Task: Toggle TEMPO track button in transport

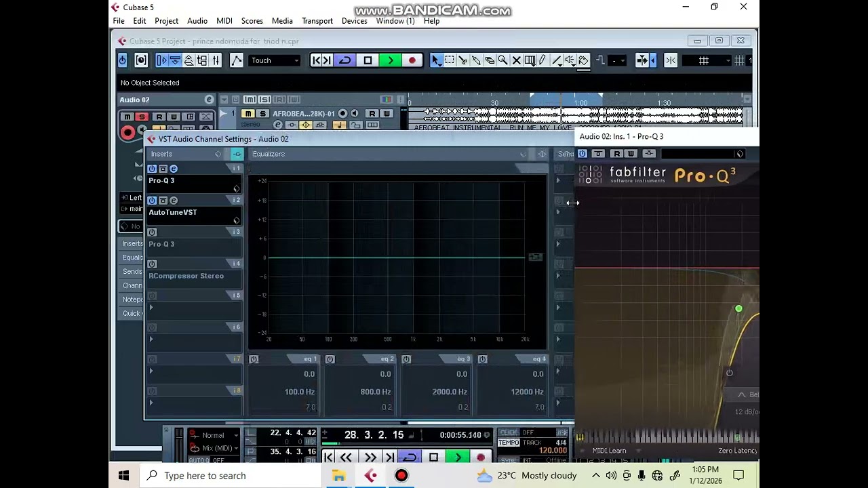Action: click(509, 443)
